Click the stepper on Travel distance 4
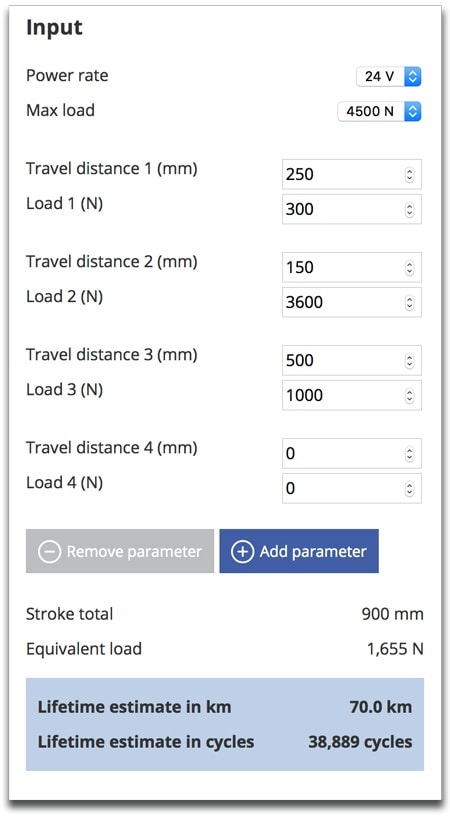 (x=409, y=454)
